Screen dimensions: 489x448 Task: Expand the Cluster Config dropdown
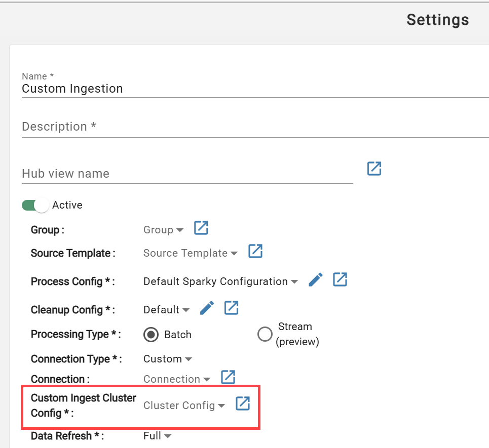click(184, 405)
